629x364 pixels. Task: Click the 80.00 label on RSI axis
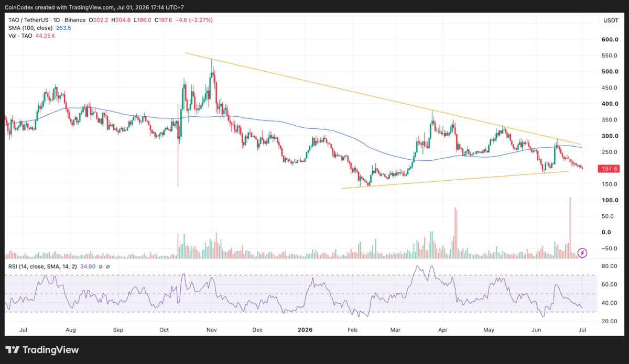608,266
